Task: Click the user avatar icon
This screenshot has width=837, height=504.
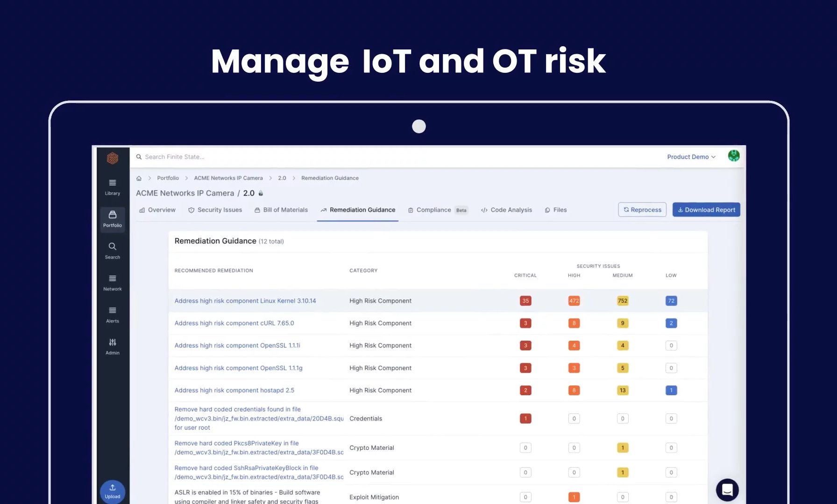Action: tap(734, 156)
